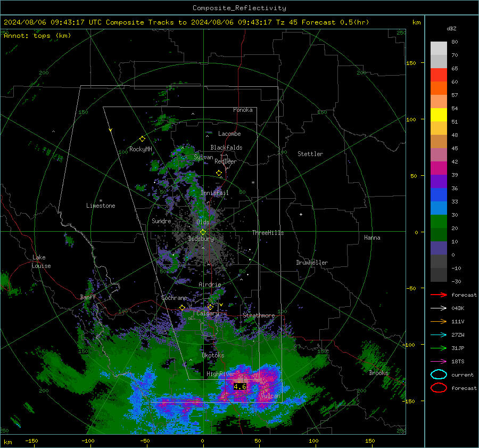
Task: Click the 4.6 storm top annotation
Action: point(240,387)
